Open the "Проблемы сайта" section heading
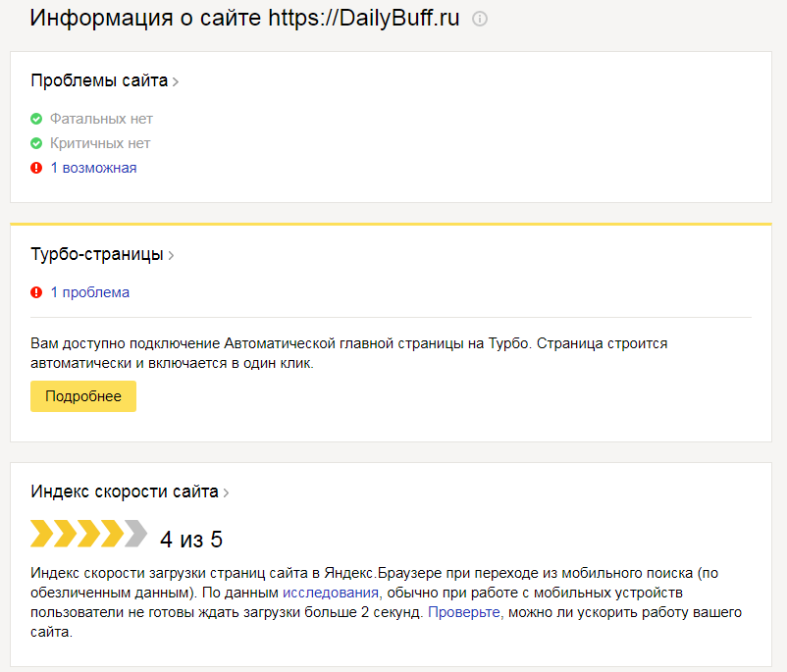787x672 pixels. coord(99,80)
